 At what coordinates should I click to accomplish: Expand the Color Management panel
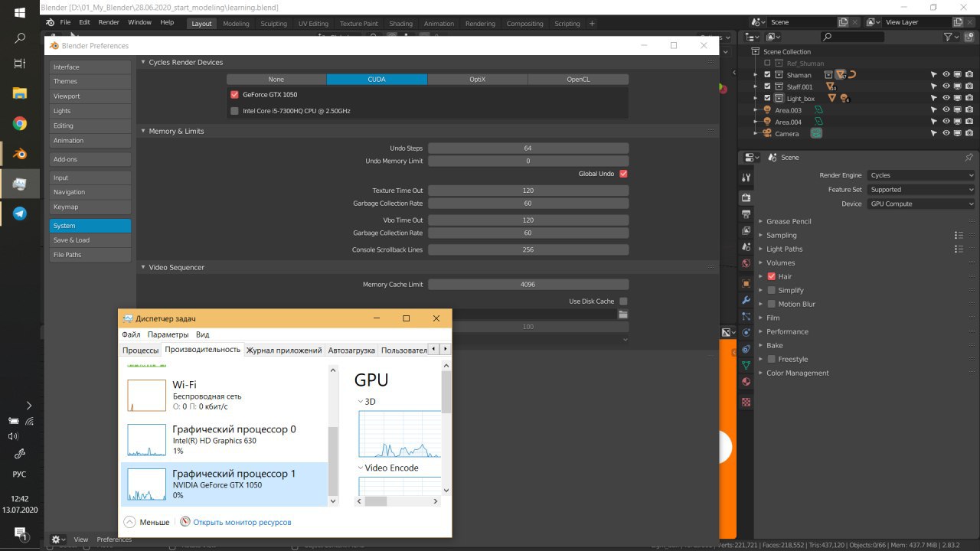pyautogui.click(x=798, y=373)
